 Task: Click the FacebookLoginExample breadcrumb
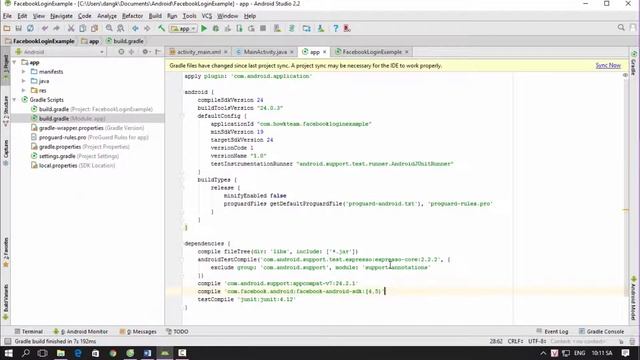(40, 41)
